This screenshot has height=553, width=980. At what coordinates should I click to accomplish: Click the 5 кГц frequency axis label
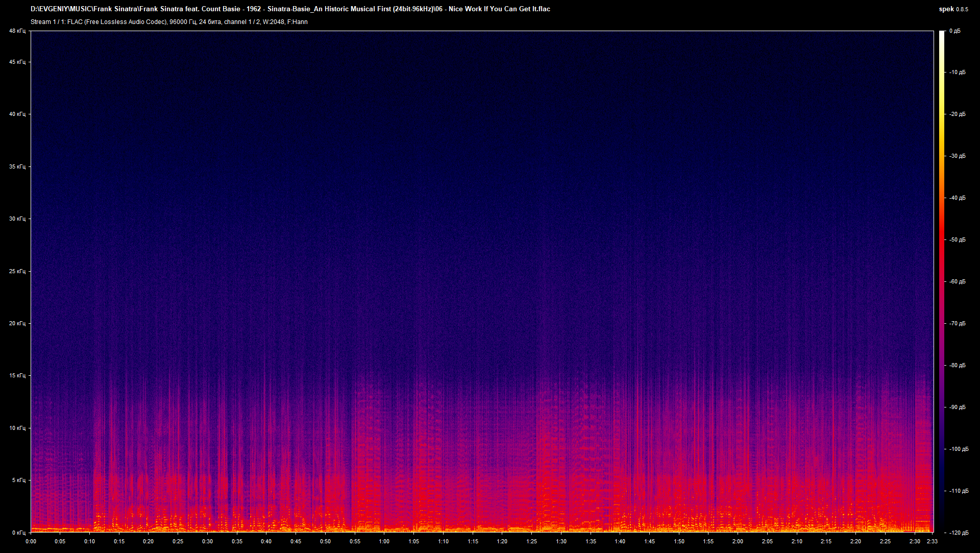(x=18, y=479)
